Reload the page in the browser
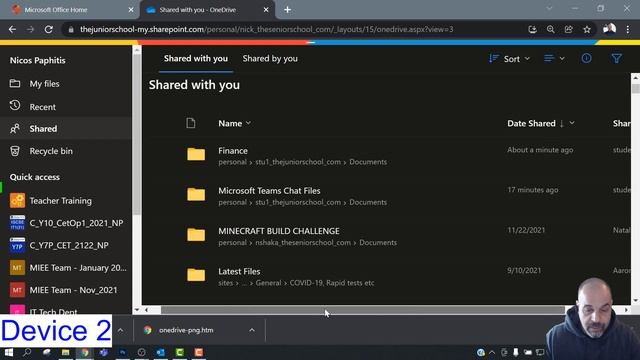Image resolution: width=640 pixels, height=360 pixels. coord(49,29)
